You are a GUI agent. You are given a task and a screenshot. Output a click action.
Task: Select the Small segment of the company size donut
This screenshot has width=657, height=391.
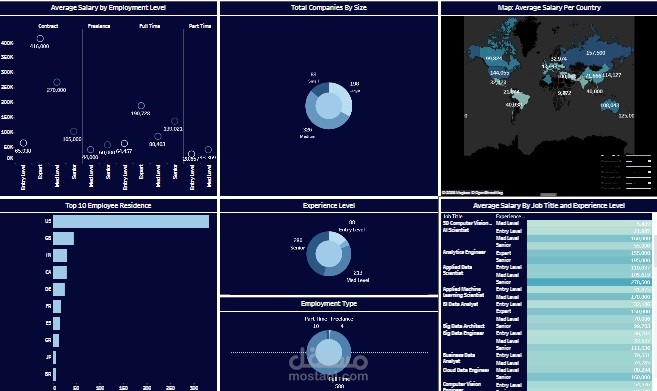coord(321,88)
